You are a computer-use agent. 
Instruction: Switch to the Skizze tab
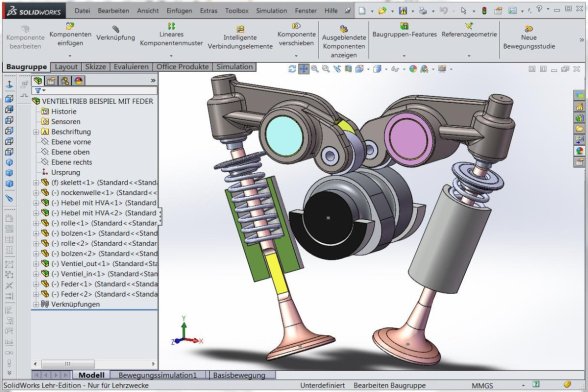[x=95, y=67]
